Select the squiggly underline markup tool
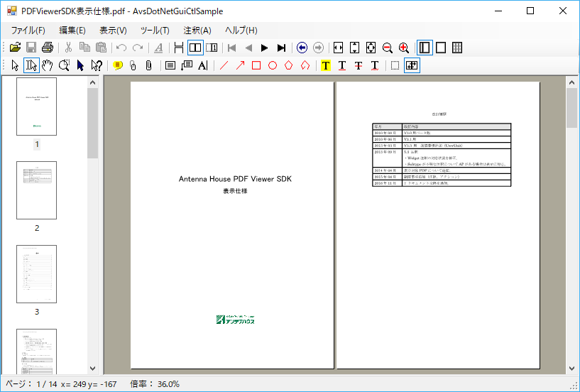580x392 pixels. [375, 65]
